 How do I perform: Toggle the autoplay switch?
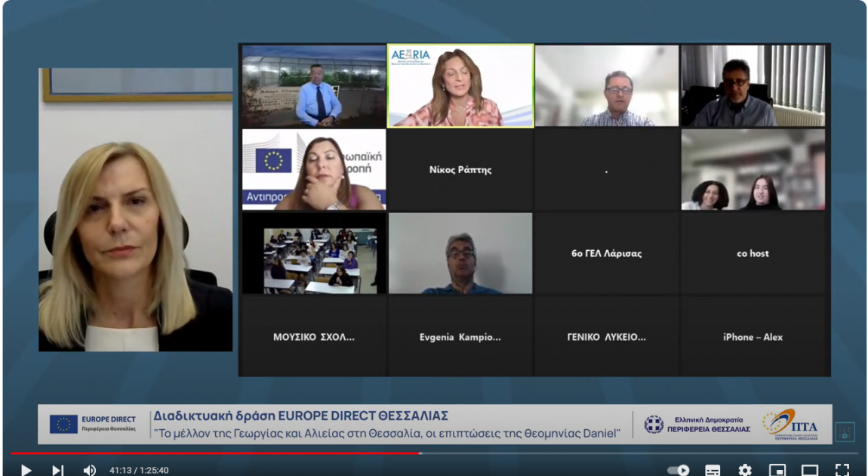(678, 470)
